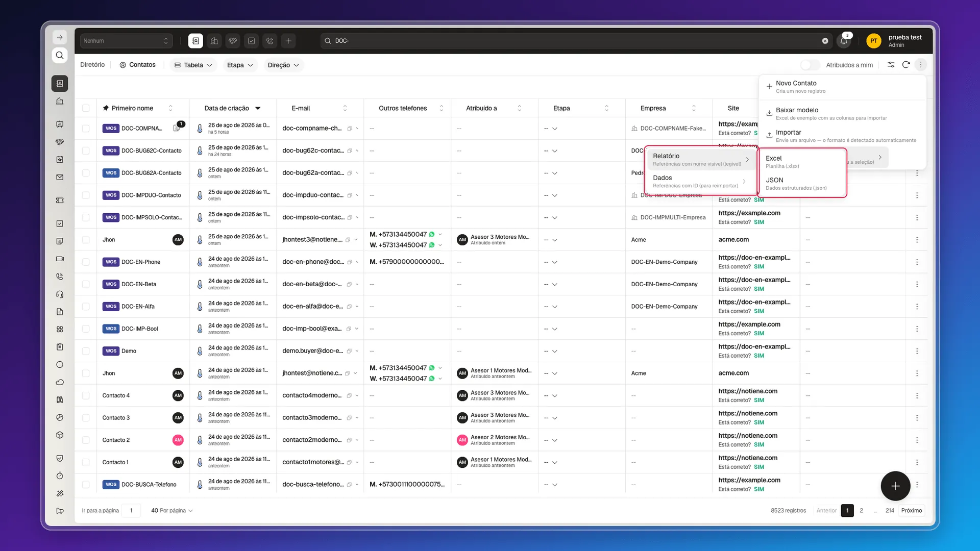Viewport: 980px width, 551px height.
Task: Click the sidebar search magnifier icon
Action: [x=60, y=55]
